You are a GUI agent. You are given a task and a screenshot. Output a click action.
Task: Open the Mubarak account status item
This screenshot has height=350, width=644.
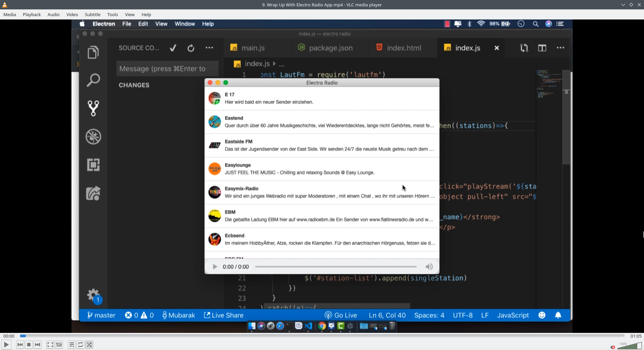point(178,315)
